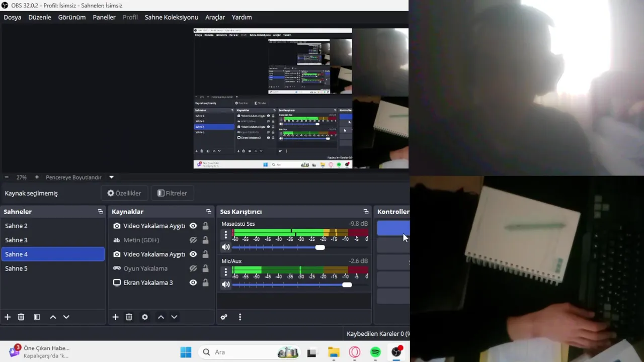The width and height of the screenshot is (644, 362).
Task: Select scene Sahne 5
Action: click(x=53, y=268)
